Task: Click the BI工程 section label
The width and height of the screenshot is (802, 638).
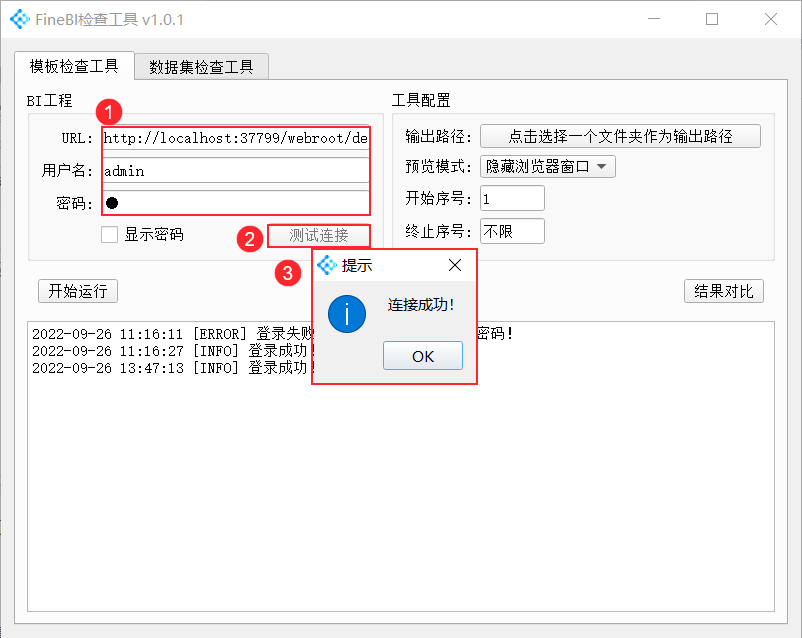Action: [x=49, y=100]
